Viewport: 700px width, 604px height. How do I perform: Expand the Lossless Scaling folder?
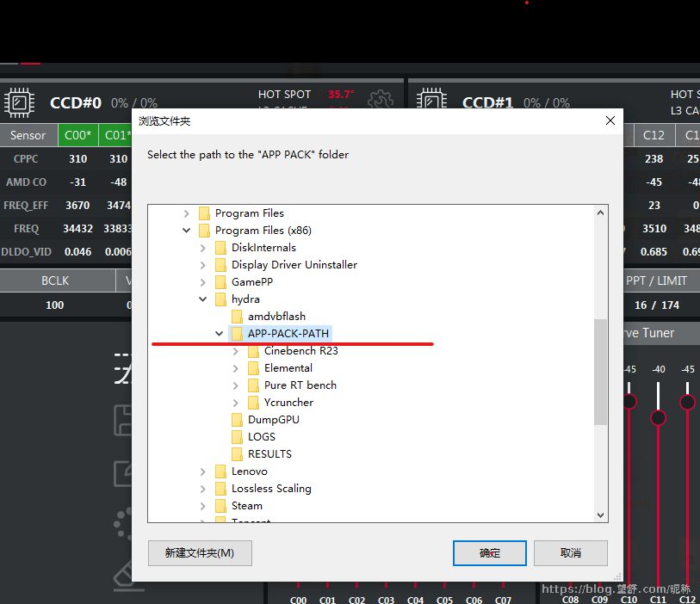(203, 489)
